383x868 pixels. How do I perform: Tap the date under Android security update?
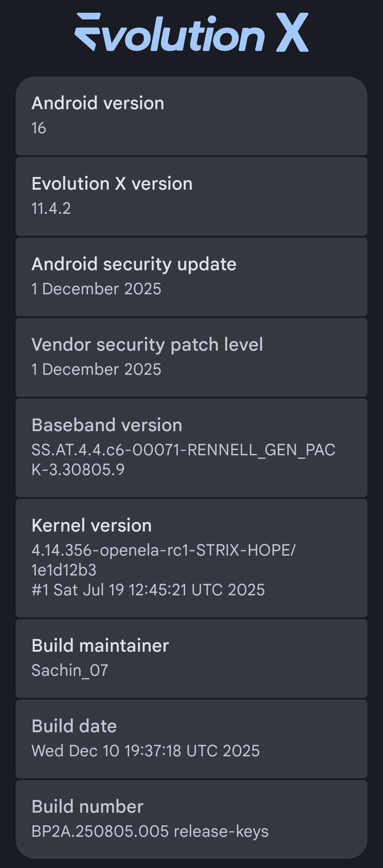click(x=96, y=289)
